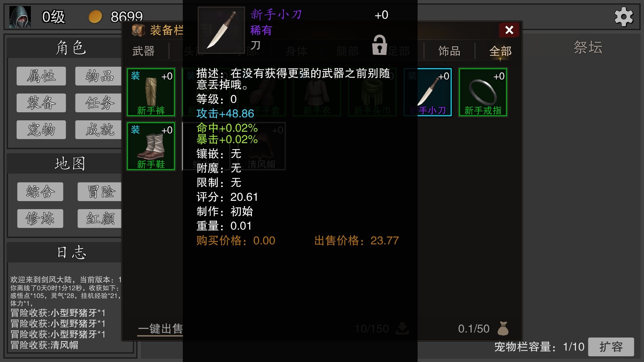Switch to the 武器 tab
This screenshot has width=644, height=362.
(144, 51)
